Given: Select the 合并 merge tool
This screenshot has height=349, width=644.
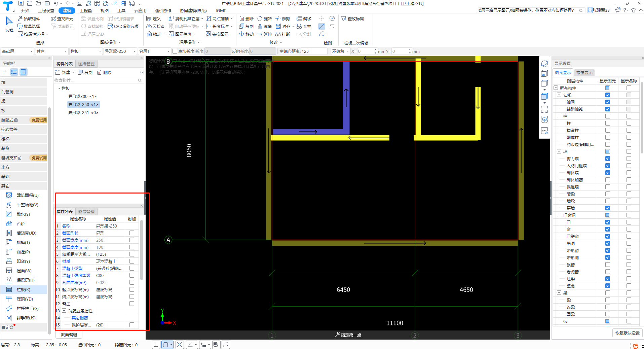Looking at the screenshot, I should pos(304,26).
